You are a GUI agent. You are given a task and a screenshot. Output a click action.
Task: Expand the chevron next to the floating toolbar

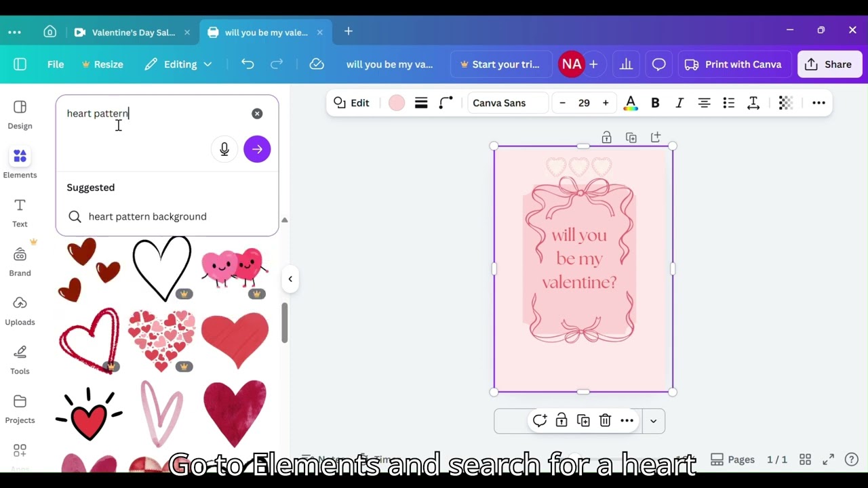(653, 421)
